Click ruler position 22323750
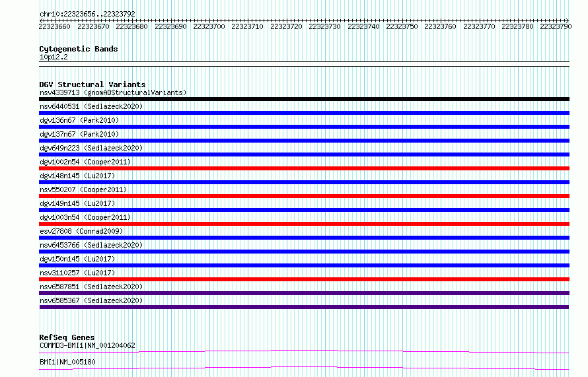588x377 pixels. (x=402, y=26)
